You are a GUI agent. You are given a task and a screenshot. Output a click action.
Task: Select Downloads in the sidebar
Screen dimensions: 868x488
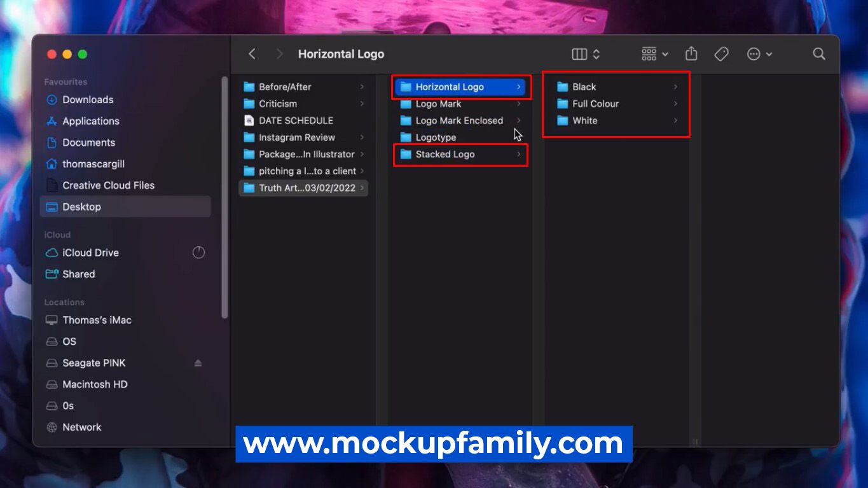point(88,100)
